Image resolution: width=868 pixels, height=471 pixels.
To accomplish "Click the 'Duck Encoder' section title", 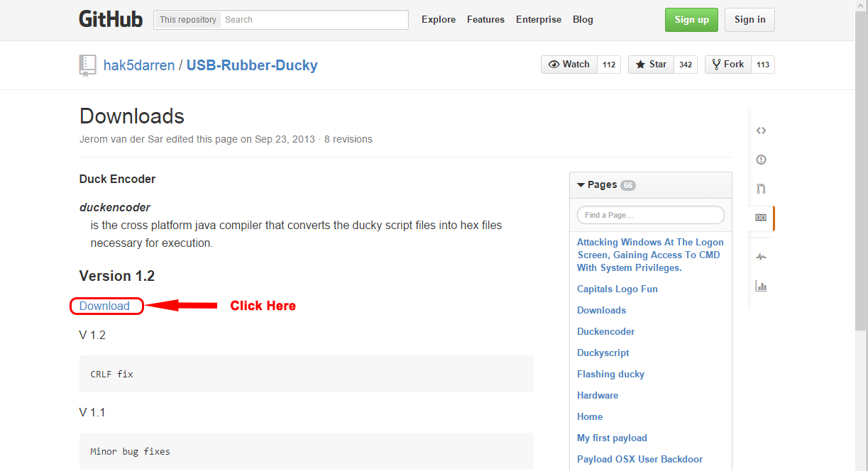I will [x=118, y=179].
